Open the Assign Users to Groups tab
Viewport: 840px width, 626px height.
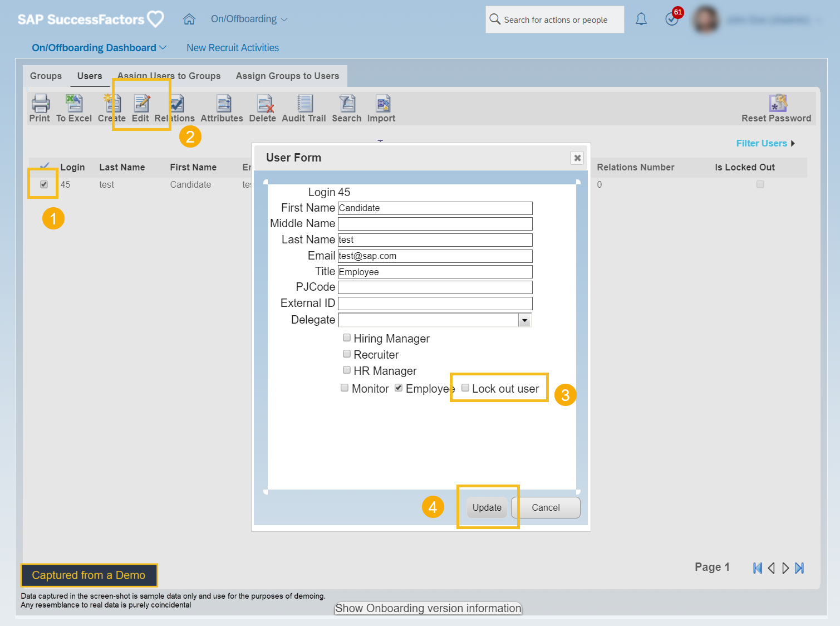[x=169, y=76]
